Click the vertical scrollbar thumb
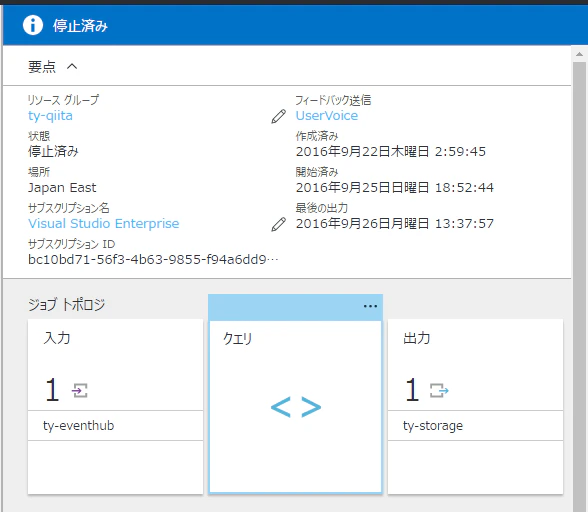588x512 pixels. point(579,287)
